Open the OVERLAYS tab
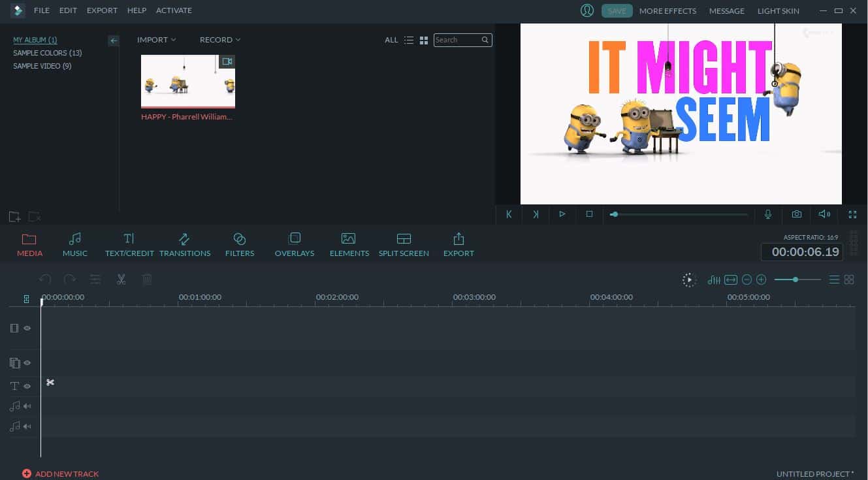 point(295,245)
